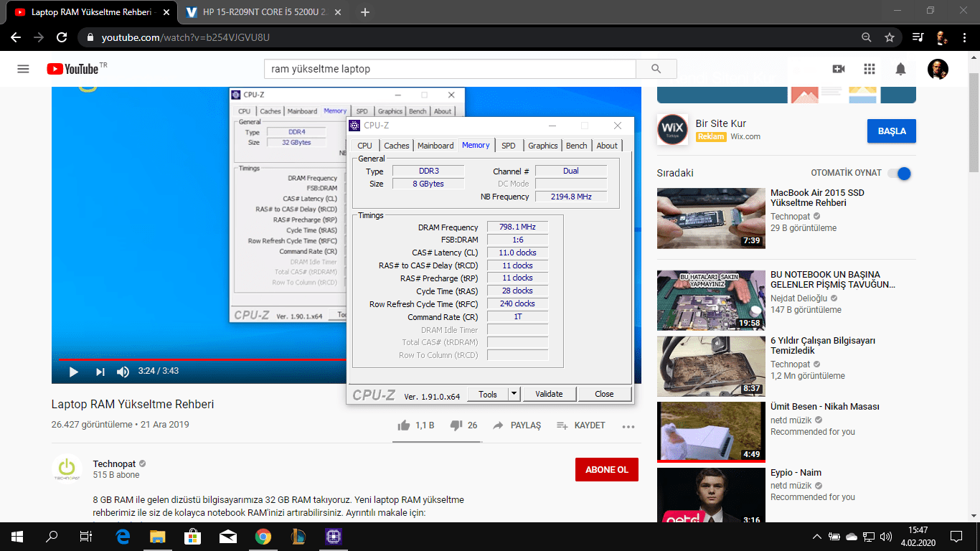This screenshot has width=980, height=551.
Task: Click the CPU-Z Tools button
Action: coord(488,394)
